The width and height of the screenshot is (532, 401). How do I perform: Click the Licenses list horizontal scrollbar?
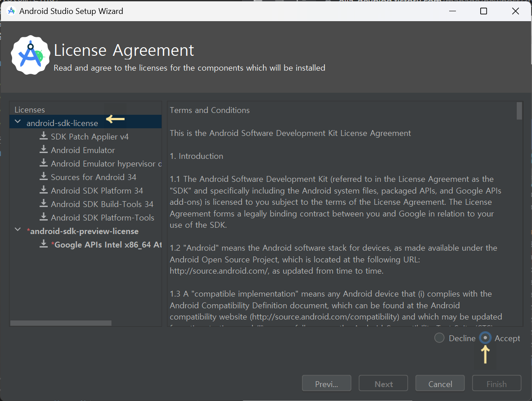61,323
